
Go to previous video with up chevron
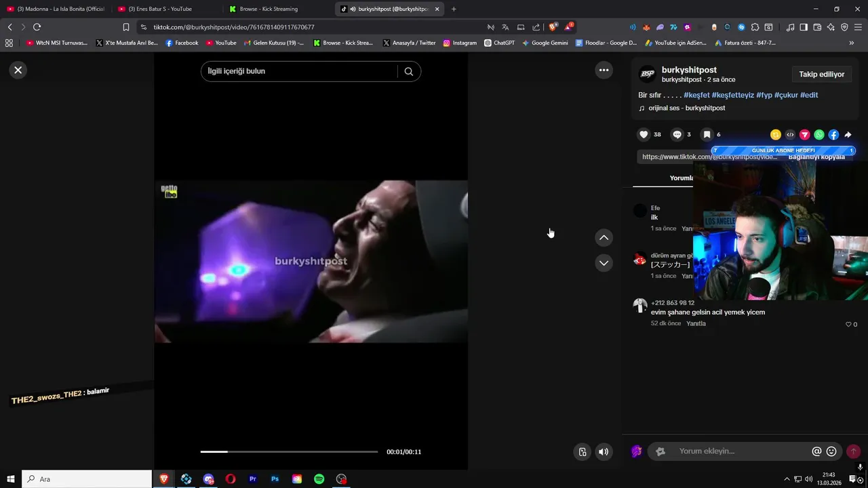pos(604,237)
